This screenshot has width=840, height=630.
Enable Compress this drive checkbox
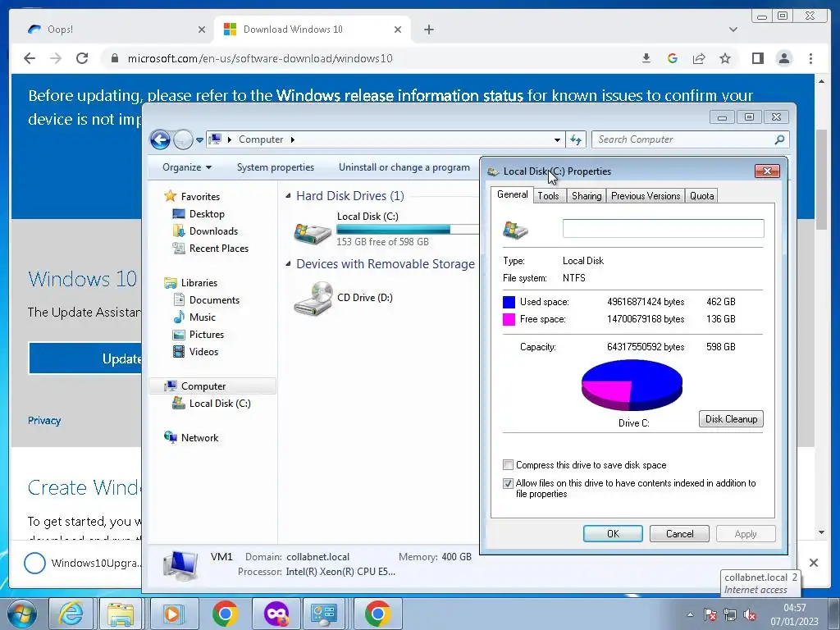click(508, 465)
